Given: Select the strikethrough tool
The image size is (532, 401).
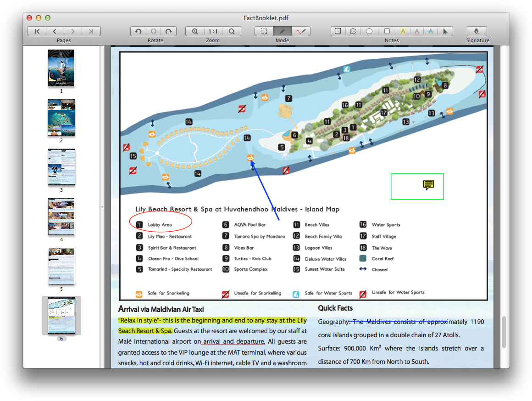Looking at the screenshot, I should [x=430, y=31].
